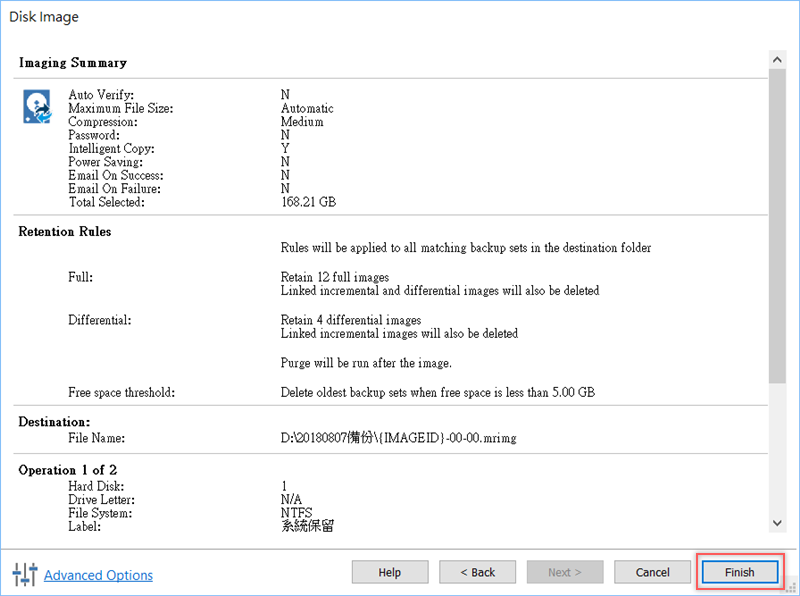This screenshot has width=800, height=596.
Task: Open the Advanced Options link
Action: [98, 575]
